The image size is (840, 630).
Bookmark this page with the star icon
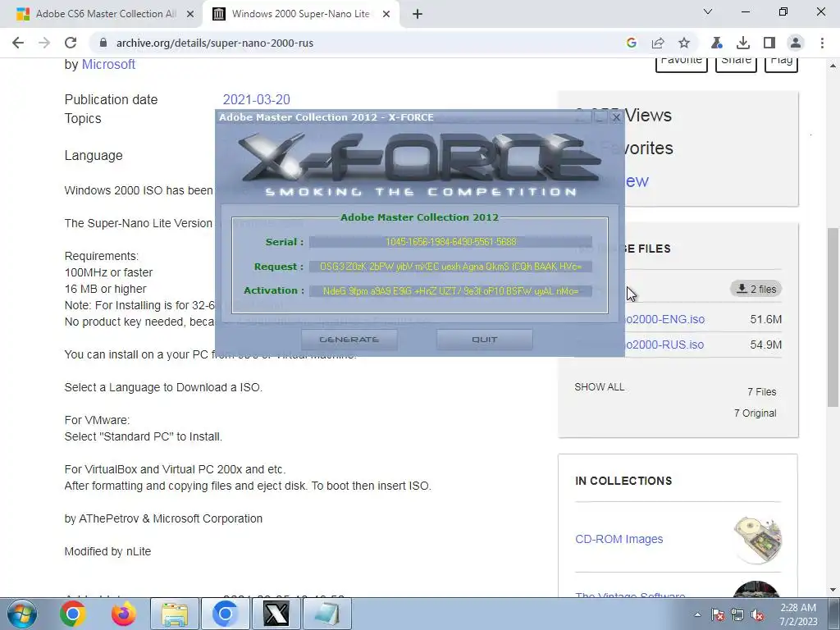tap(684, 43)
